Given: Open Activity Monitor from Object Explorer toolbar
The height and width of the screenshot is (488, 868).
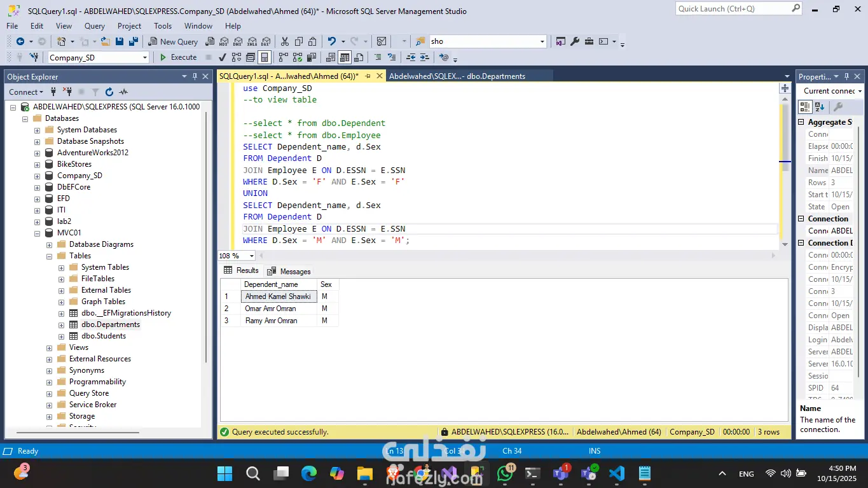Looking at the screenshot, I should click(123, 92).
